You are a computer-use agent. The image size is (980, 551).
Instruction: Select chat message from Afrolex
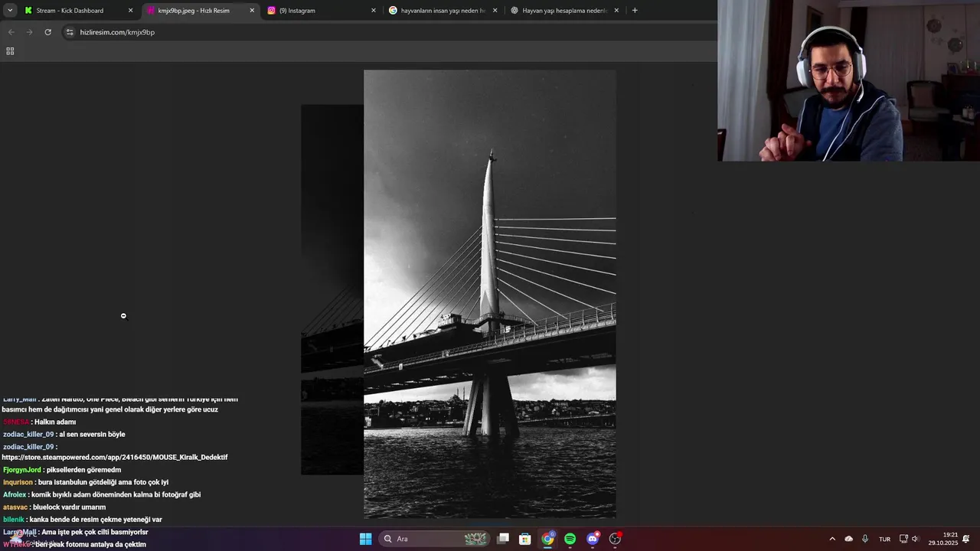pos(102,494)
